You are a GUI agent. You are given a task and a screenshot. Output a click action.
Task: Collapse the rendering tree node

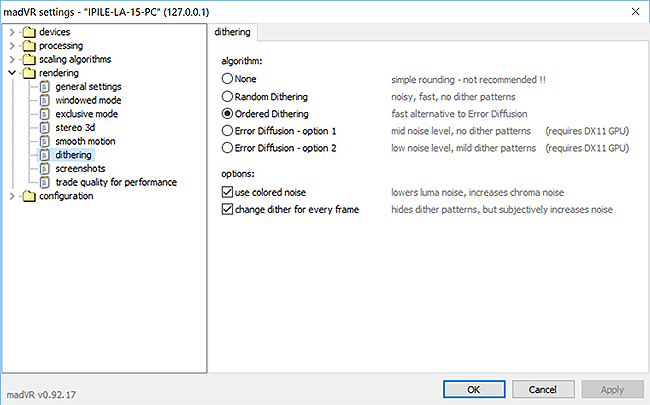12,73
